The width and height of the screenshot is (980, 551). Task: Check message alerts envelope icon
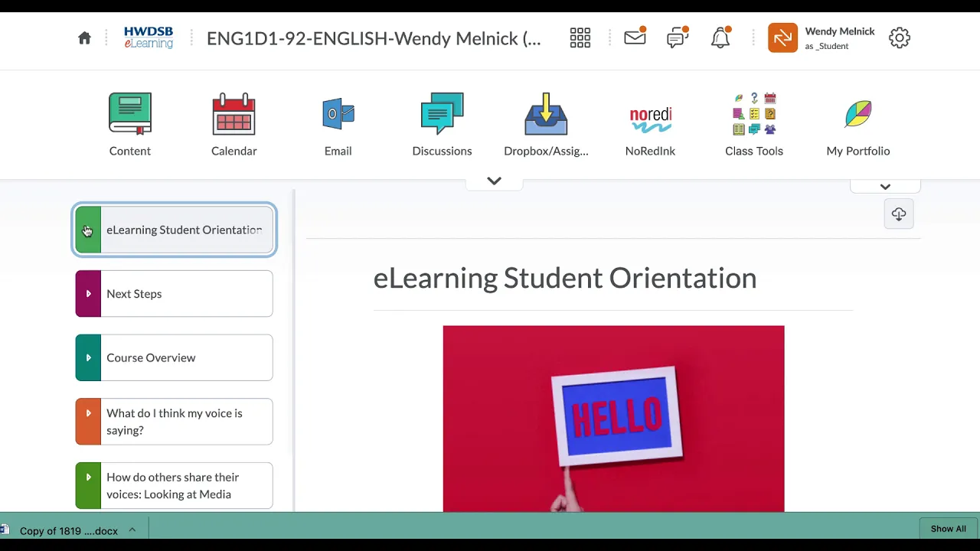pyautogui.click(x=635, y=37)
